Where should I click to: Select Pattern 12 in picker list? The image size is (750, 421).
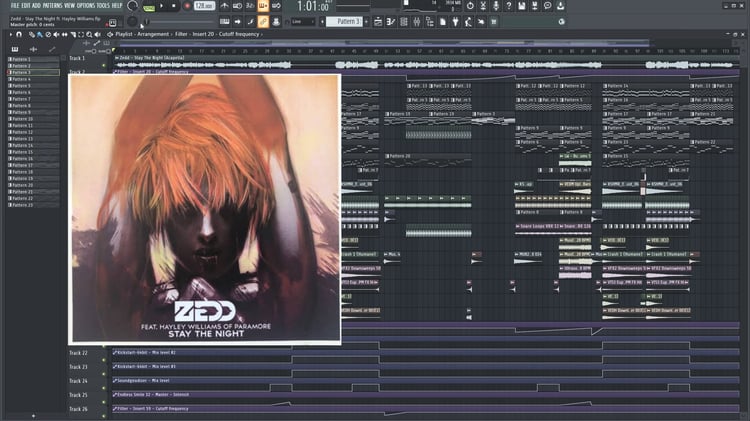click(33, 132)
